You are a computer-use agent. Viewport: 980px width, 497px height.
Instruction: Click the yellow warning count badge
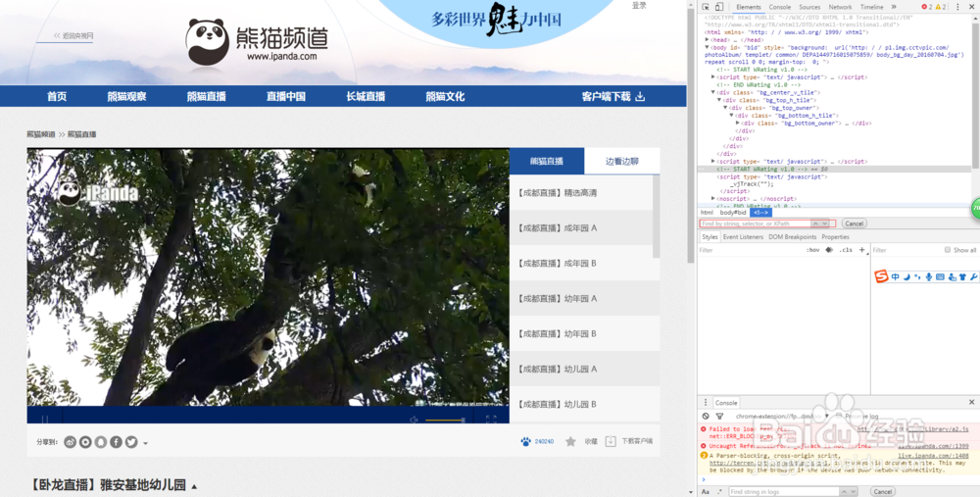(x=941, y=7)
